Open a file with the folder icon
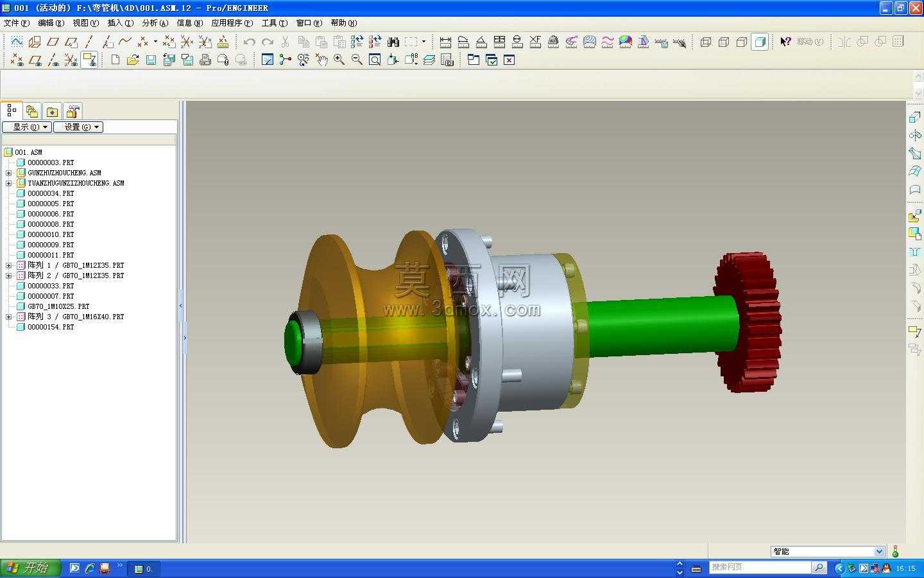The width and height of the screenshot is (924, 578). [x=133, y=60]
